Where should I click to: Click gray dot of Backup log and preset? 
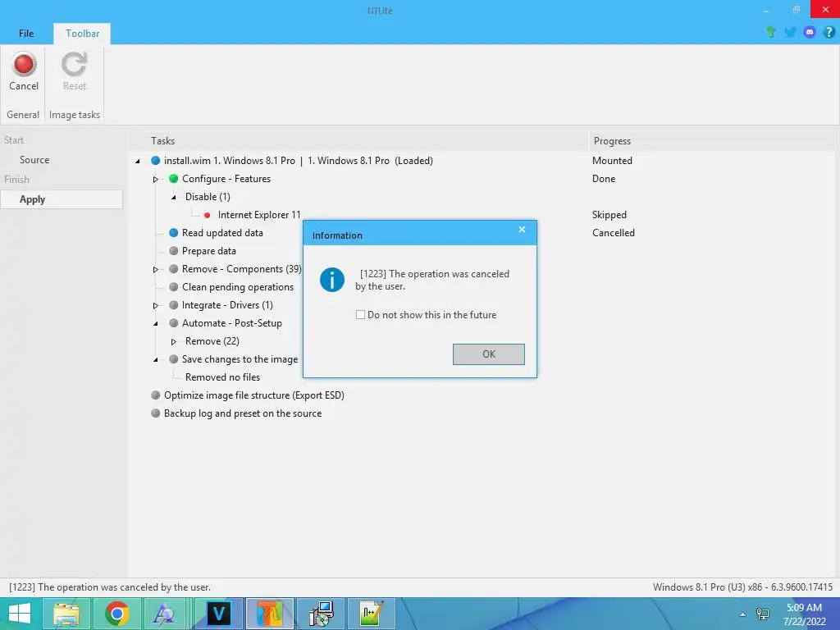pyautogui.click(x=155, y=413)
